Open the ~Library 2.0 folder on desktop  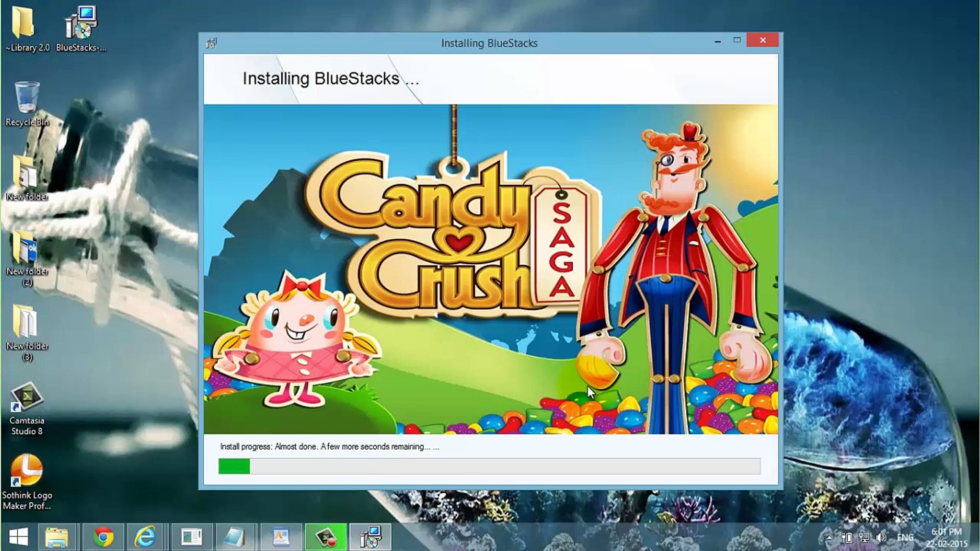[27, 29]
